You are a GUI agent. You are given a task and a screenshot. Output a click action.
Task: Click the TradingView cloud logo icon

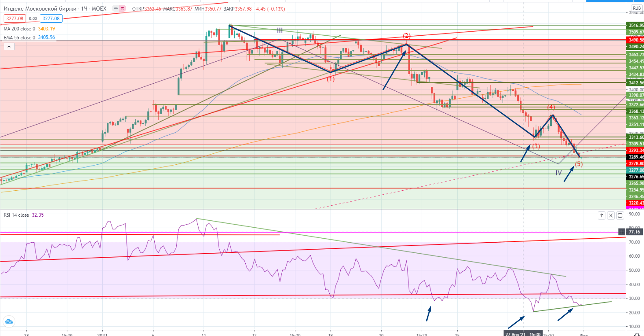[x=9, y=321]
